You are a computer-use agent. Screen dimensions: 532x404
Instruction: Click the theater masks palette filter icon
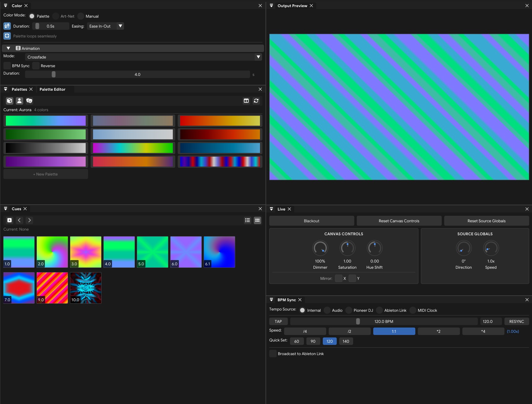click(29, 101)
